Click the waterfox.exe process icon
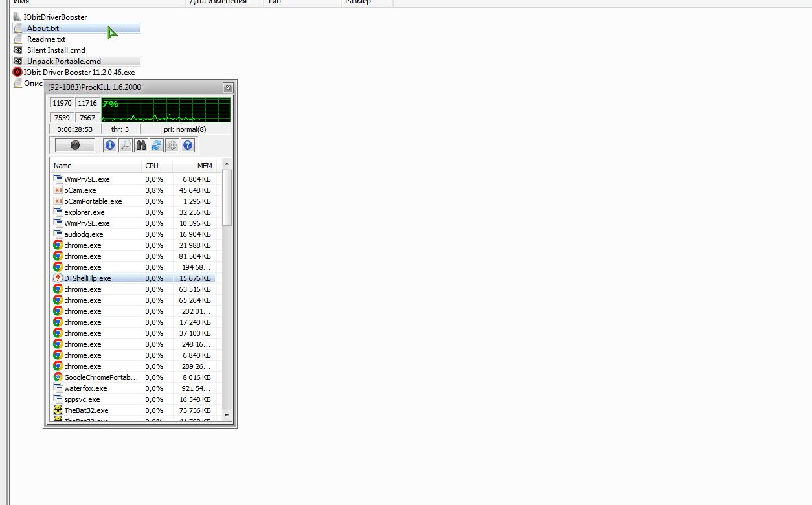The height and width of the screenshot is (505, 812). (58, 388)
